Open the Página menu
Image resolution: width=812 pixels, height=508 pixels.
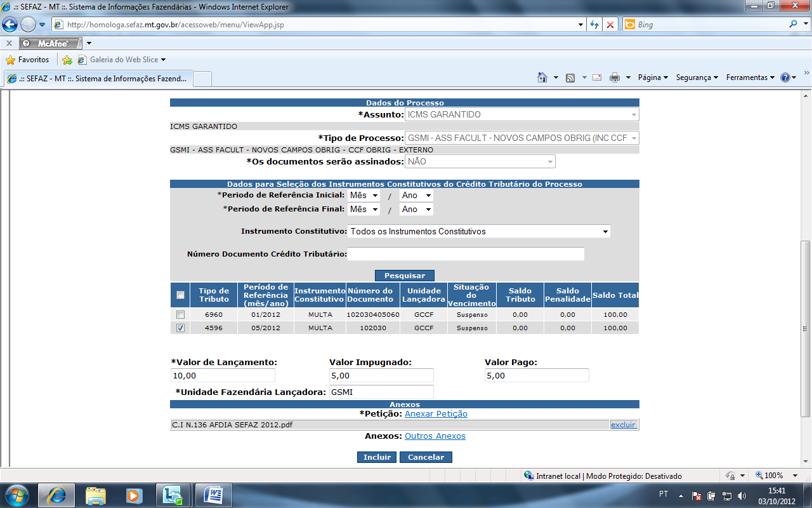(653, 77)
